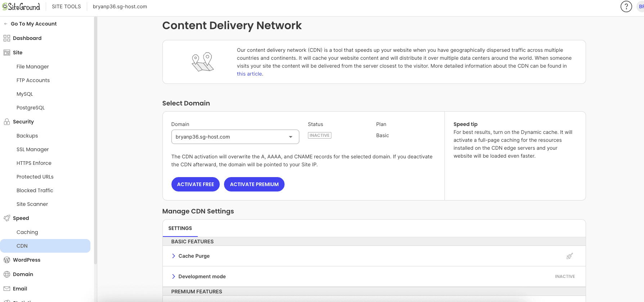Expand the Development mode row chevron

click(174, 276)
